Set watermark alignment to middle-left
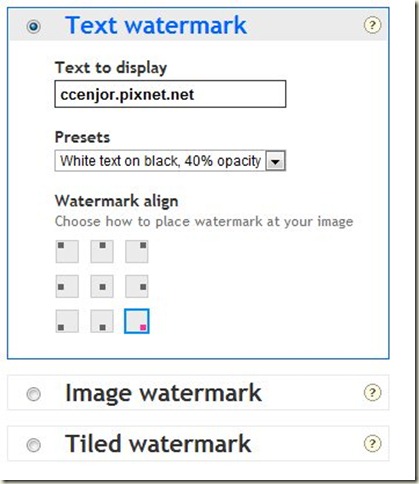419x484 pixels. [x=67, y=286]
